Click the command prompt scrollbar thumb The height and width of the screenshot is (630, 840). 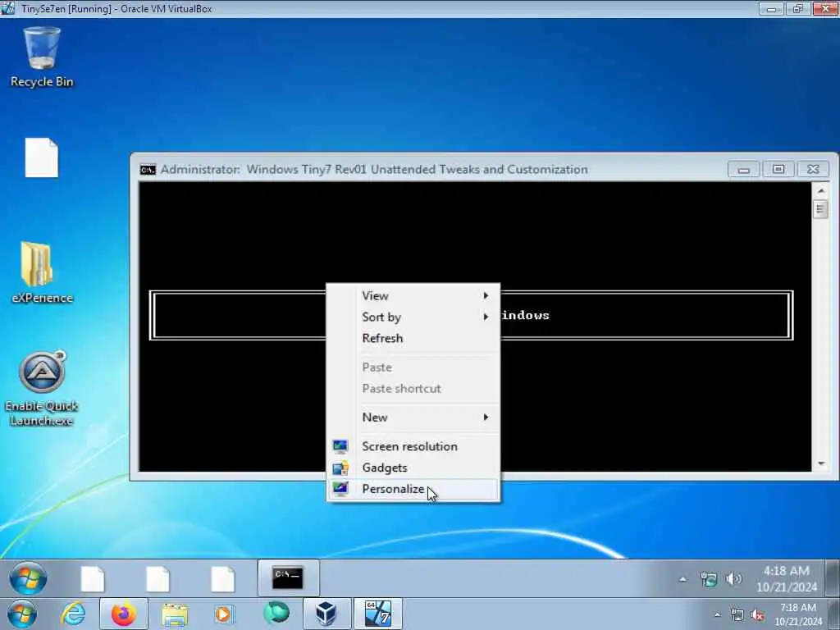(x=820, y=208)
